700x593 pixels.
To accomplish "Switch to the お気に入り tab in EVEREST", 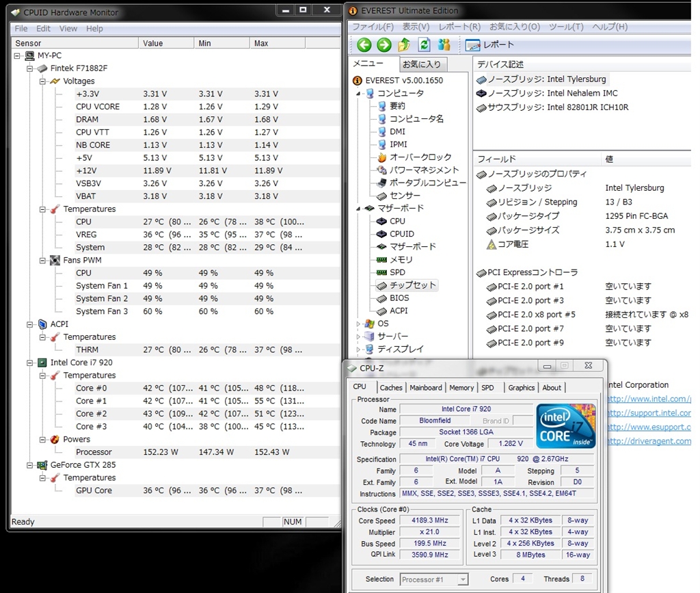I will point(421,64).
